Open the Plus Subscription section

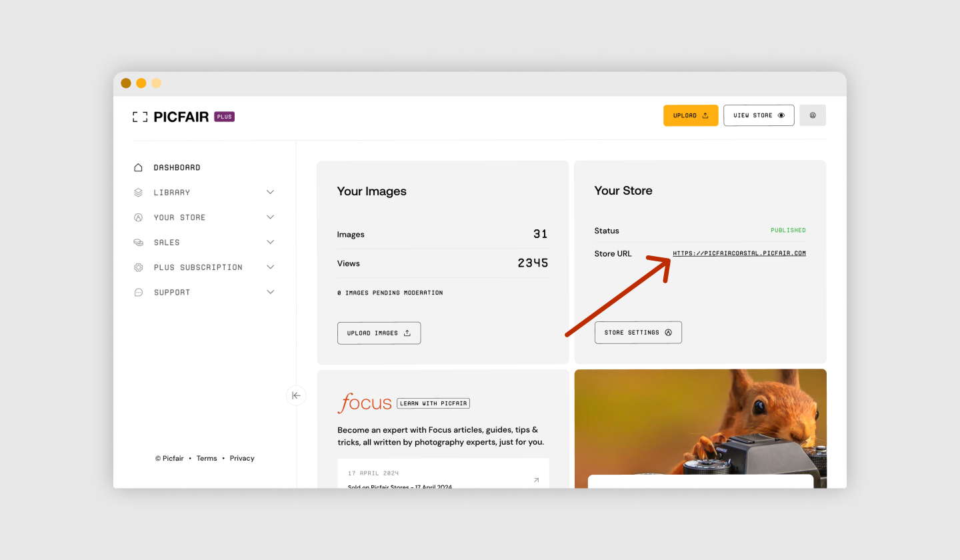pyautogui.click(x=198, y=267)
